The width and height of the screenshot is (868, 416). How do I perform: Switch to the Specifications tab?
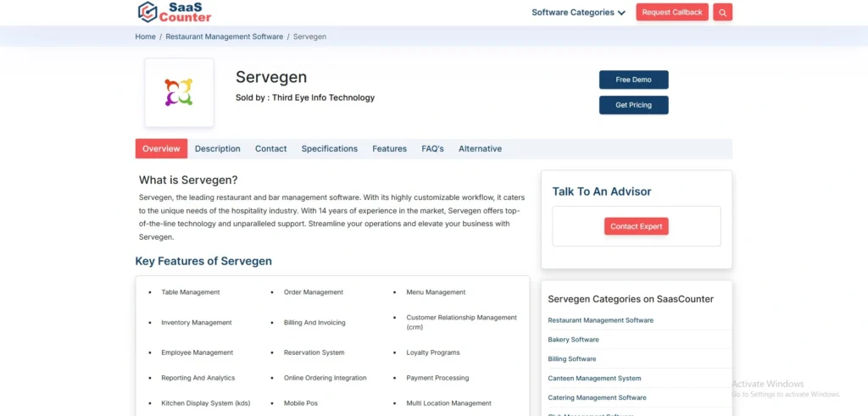[x=330, y=149]
